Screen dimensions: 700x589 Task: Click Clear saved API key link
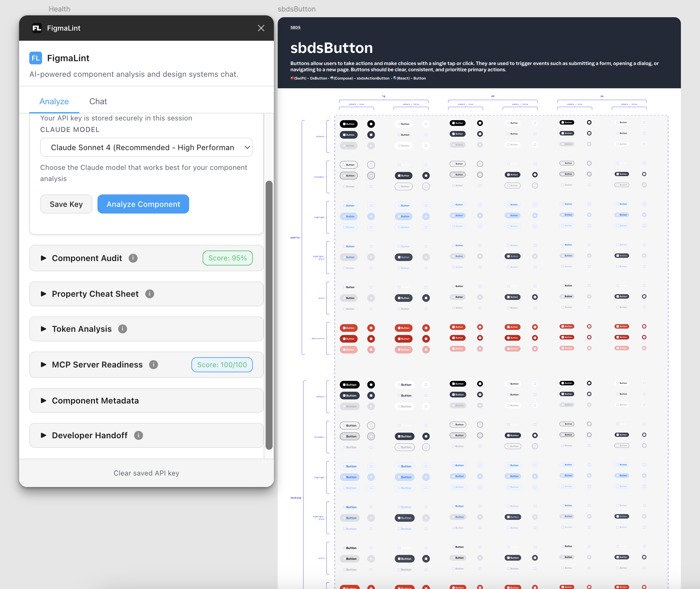coord(146,473)
